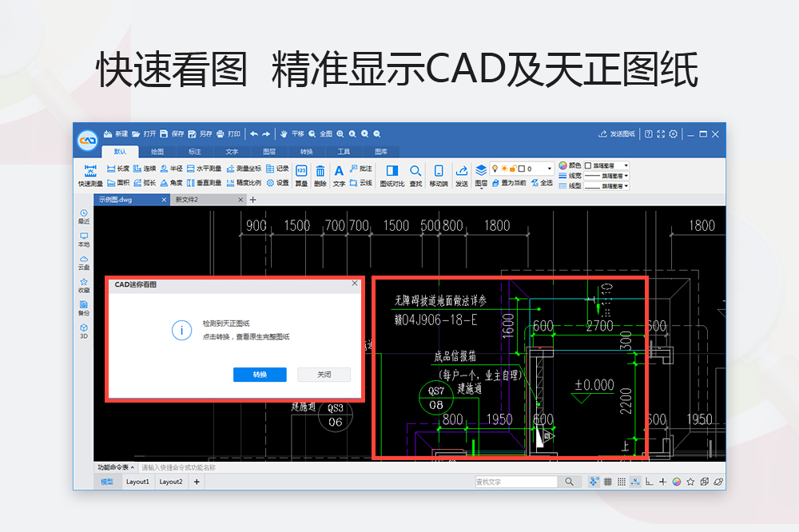
Task: Click the 转换 button in the dialog
Action: [x=260, y=375]
